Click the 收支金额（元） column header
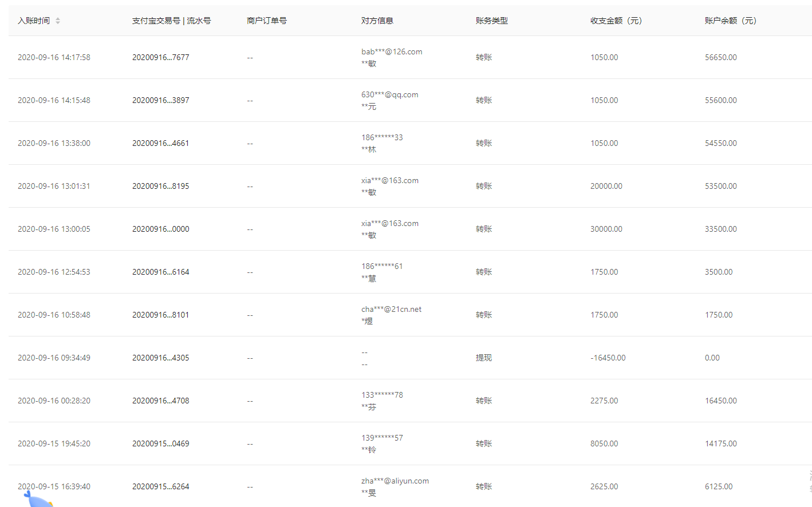This screenshot has width=812, height=507. pyautogui.click(x=616, y=21)
